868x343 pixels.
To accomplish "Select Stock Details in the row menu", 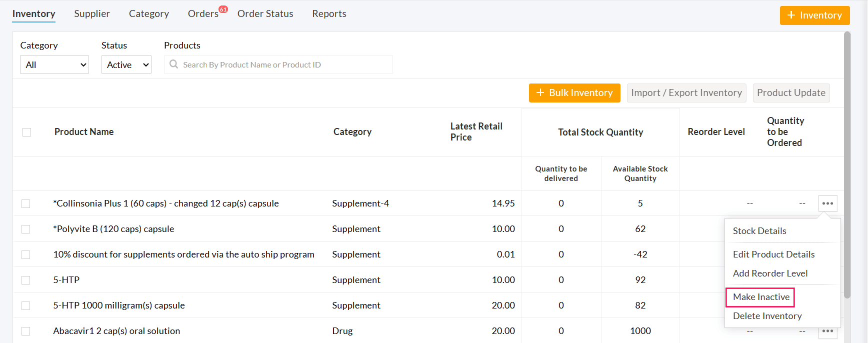I will pyautogui.click(x=759, y=231).
